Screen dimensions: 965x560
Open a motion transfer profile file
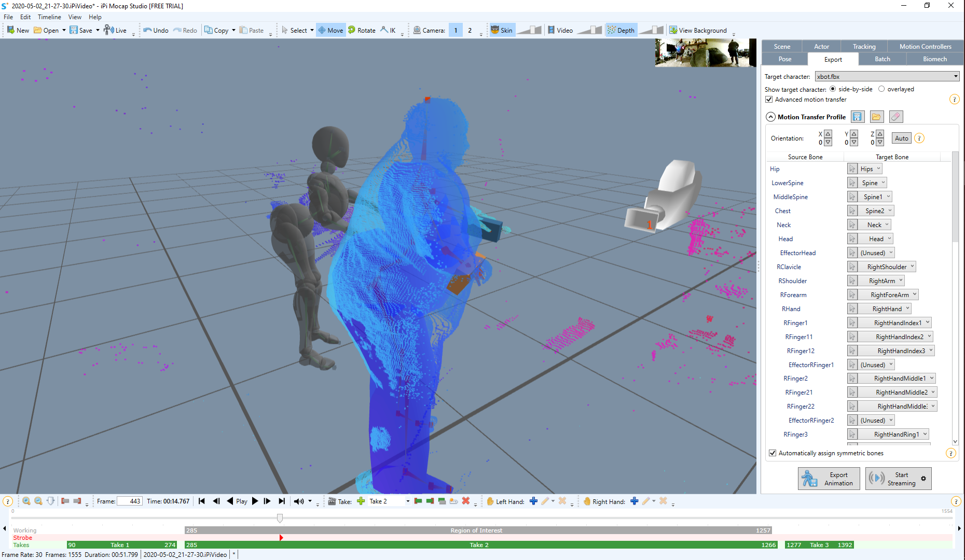[x=876, y=117]
